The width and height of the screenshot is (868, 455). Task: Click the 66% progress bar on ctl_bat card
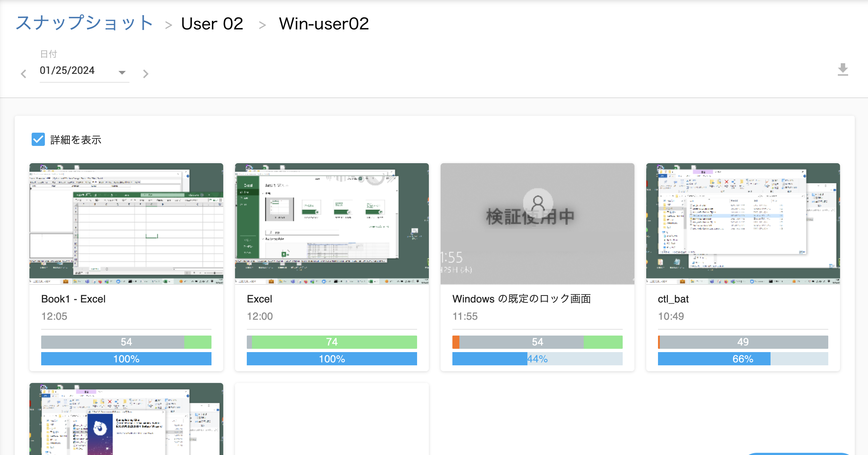(x=743, y=359)
